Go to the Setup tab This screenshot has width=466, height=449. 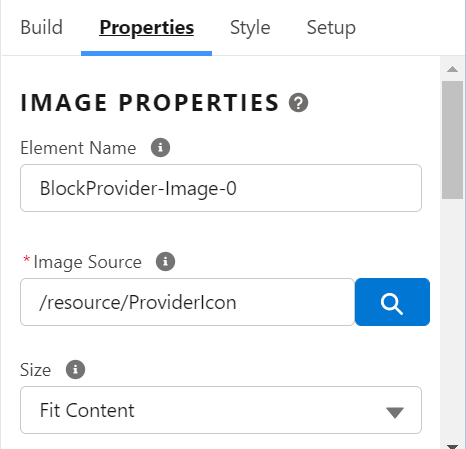(331, 27)
